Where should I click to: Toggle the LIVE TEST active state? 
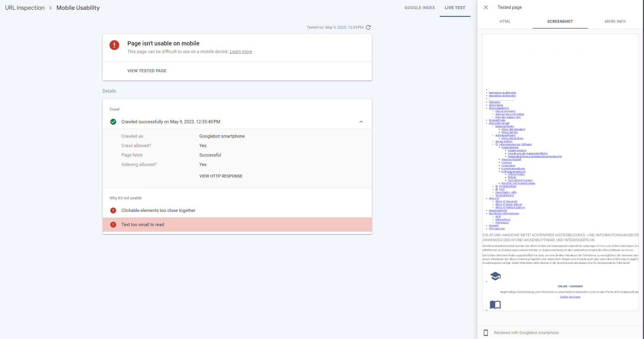pyautogui.click(x=455, y=8)
